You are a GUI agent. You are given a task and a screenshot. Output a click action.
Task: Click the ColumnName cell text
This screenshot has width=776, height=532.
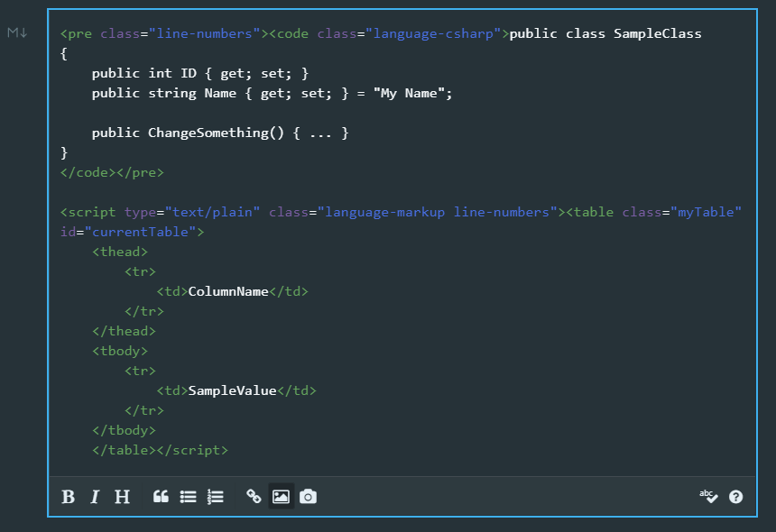click(x=228, y=291)
